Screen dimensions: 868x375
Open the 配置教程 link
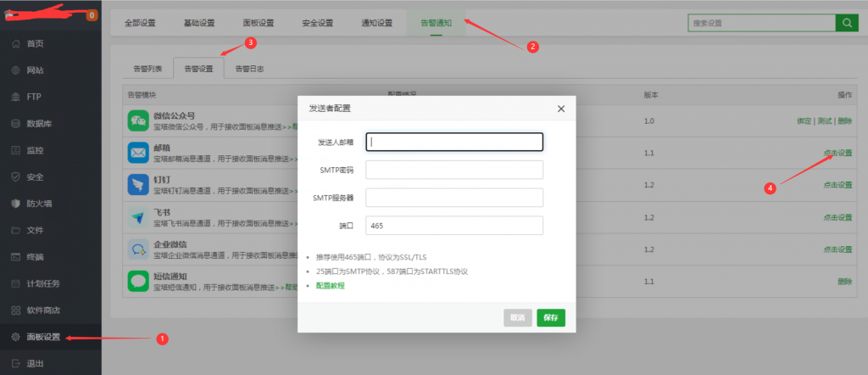[x=330, y=286]
